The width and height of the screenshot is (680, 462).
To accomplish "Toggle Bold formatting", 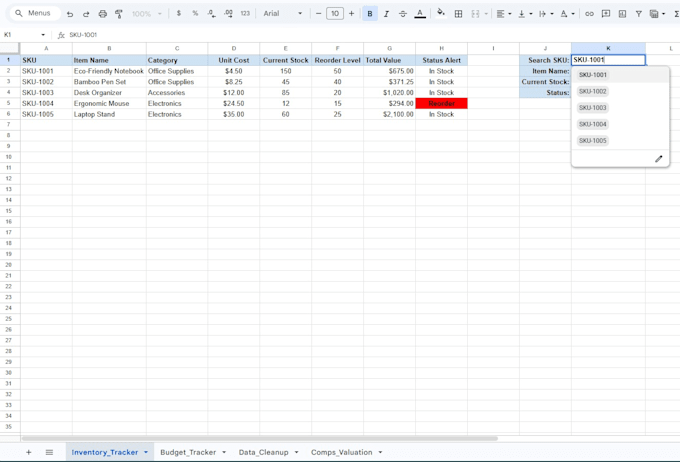I will 370,14.
